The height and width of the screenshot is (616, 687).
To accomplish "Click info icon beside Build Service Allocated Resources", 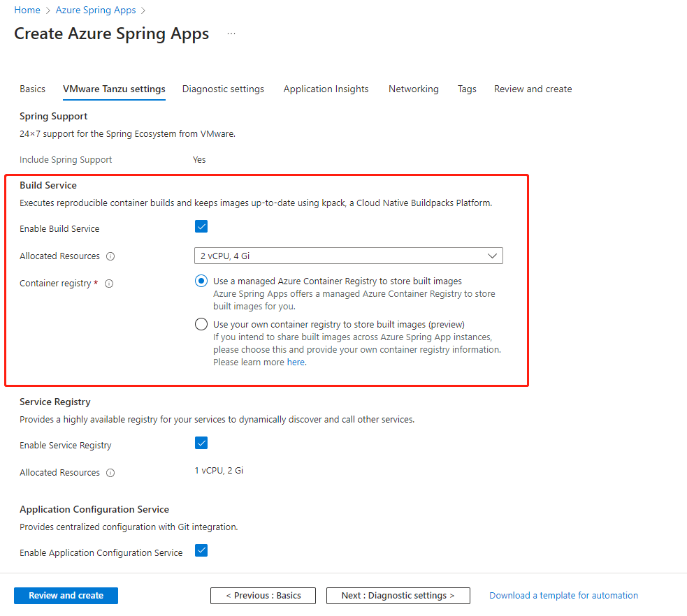I will (110, 256).
